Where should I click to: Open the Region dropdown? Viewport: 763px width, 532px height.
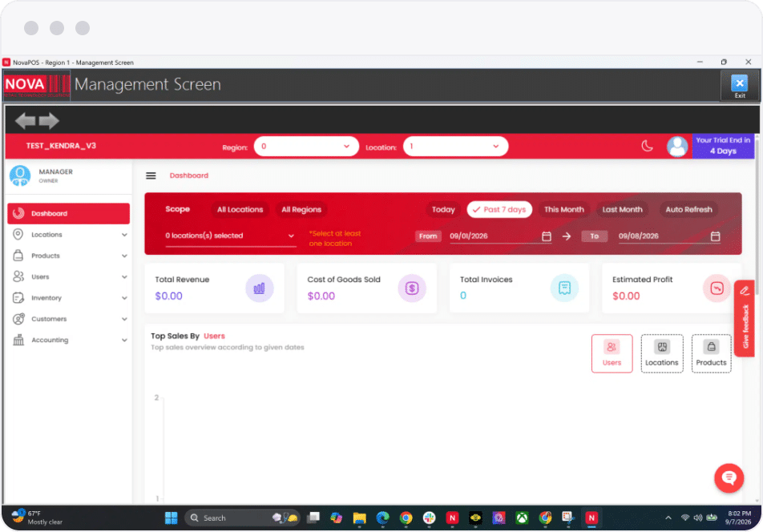[306, 147]
